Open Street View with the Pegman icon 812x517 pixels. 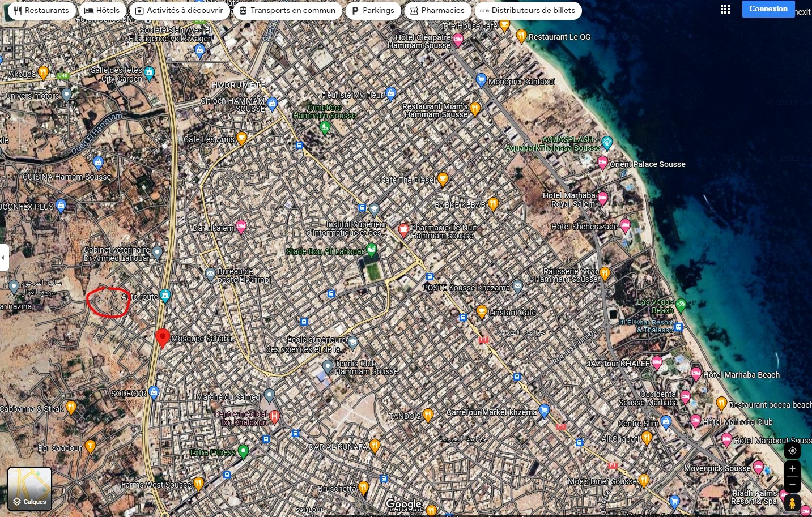(x=792, y=503)
